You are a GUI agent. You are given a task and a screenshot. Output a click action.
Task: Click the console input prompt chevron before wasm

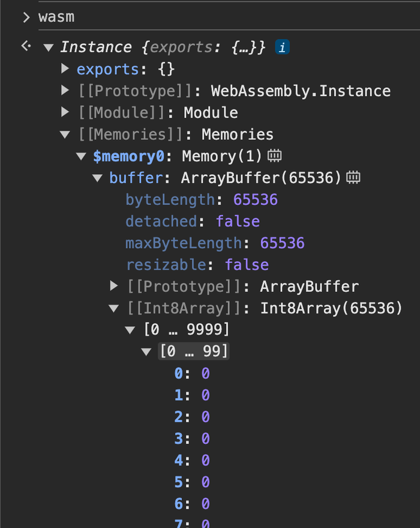(x=26, y=17)
